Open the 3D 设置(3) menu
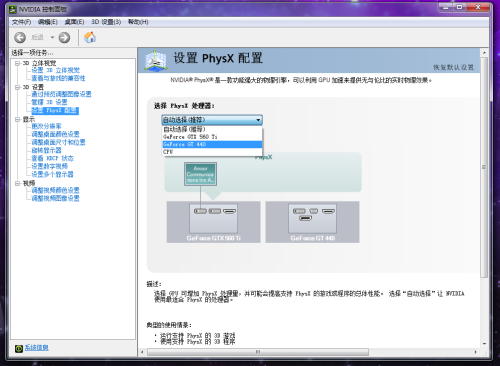 click(106, 22)
